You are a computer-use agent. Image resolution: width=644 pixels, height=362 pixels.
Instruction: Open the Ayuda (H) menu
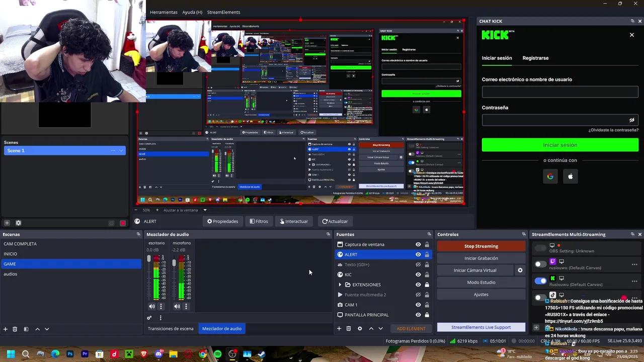(x=192, y=12)
